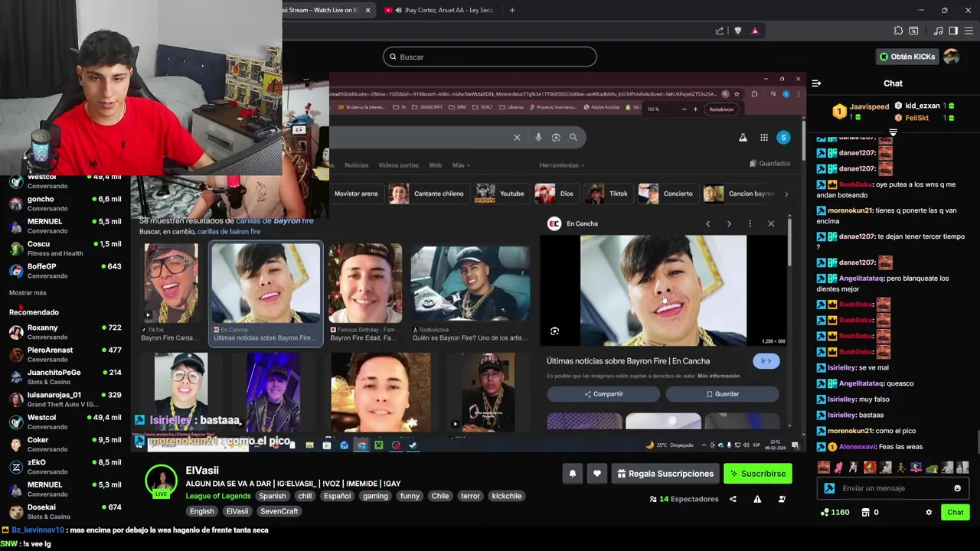
Task: Open the user profile avatar menu
Action: (x=952, y=57)
